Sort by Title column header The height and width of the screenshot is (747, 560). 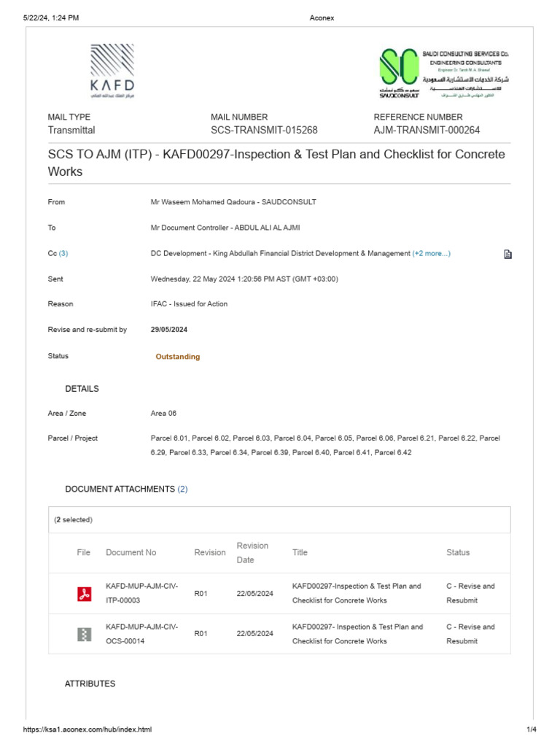click(x=300, y=553)
